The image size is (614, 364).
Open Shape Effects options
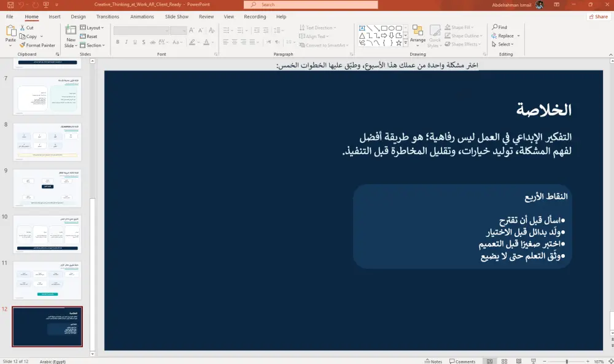tap(463, 44)
